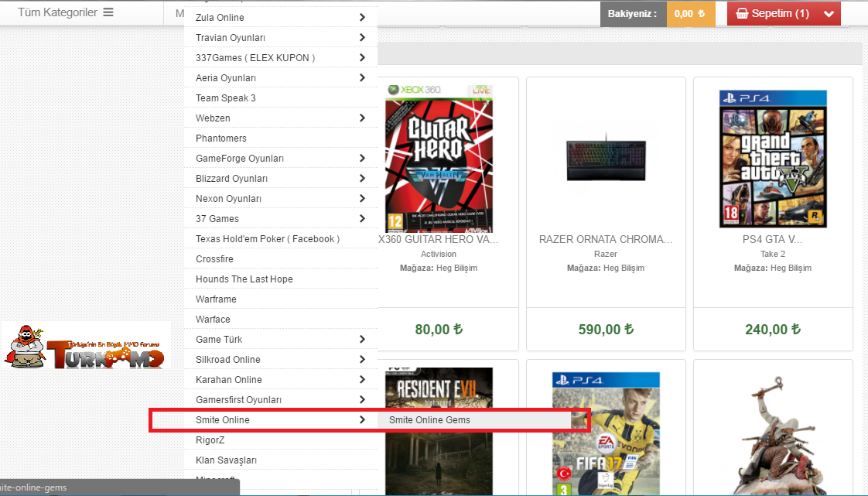
Task: Click the PS4 GTA V... product title
Action: pos(773,239)
